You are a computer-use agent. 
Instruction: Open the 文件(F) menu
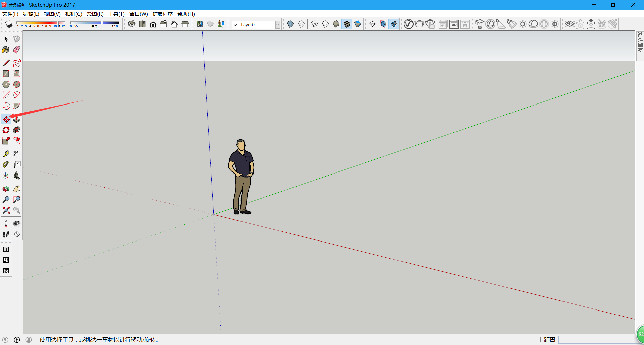[10, 14]
